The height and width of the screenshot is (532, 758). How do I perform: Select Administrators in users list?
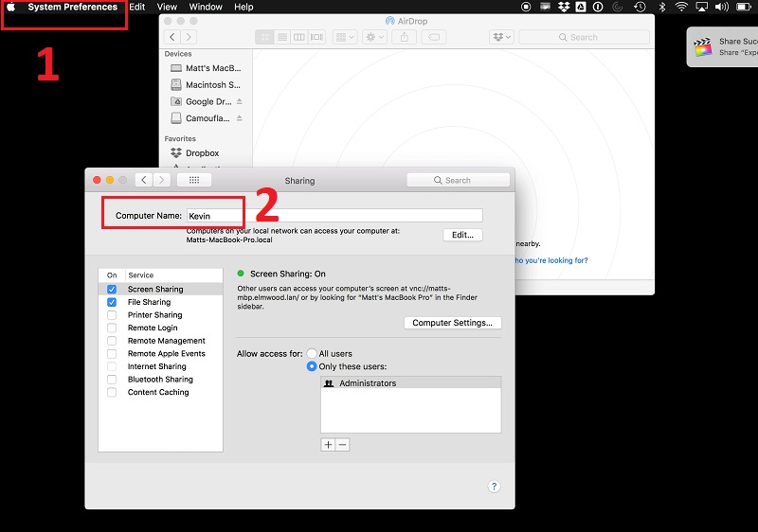tap(410, 382)
